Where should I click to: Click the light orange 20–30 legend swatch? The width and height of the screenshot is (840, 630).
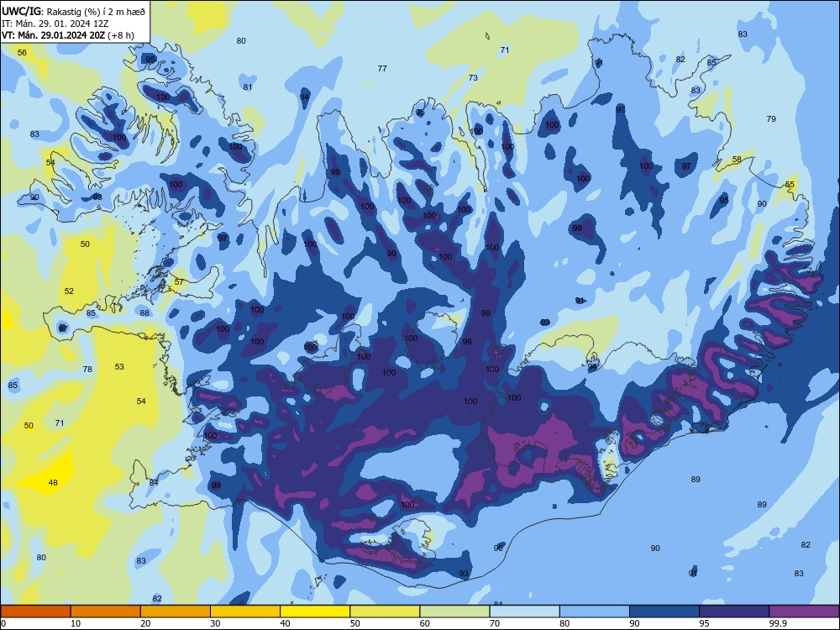176,612
